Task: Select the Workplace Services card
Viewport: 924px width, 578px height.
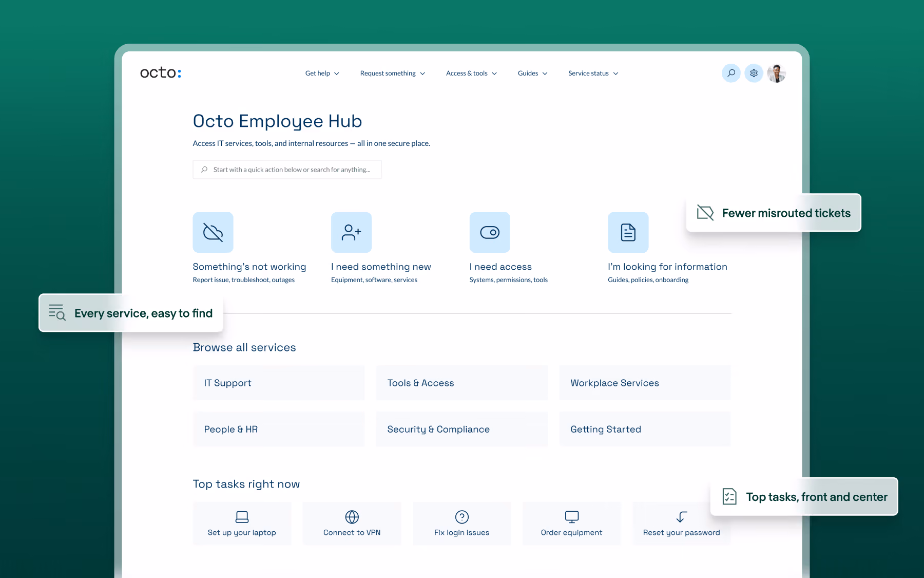Action: (x=645, y=383)
